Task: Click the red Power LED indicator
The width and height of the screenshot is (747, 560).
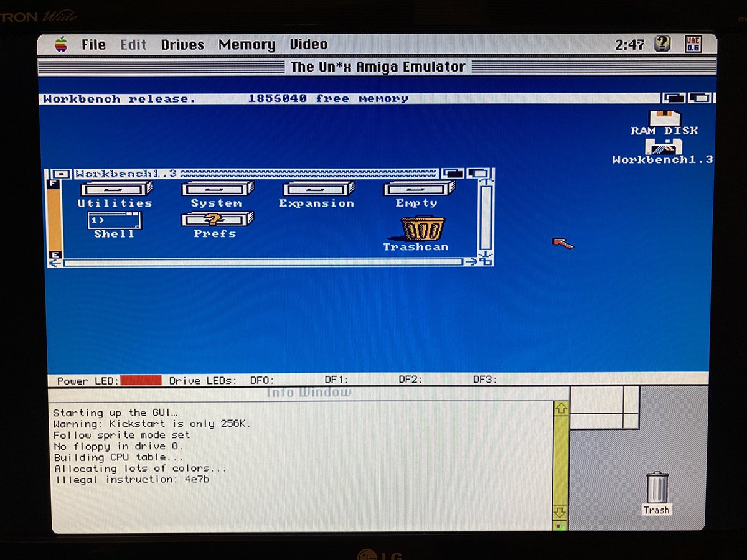Action: pyautogui.click(x=141, y=380)
